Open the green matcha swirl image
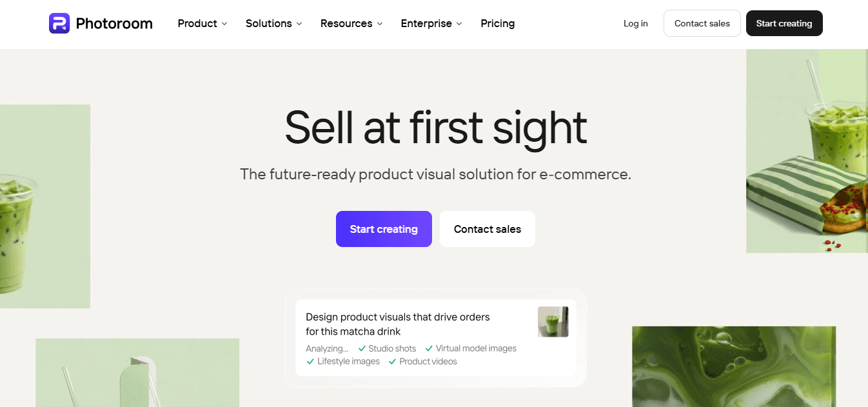 (x=734, y=366)
